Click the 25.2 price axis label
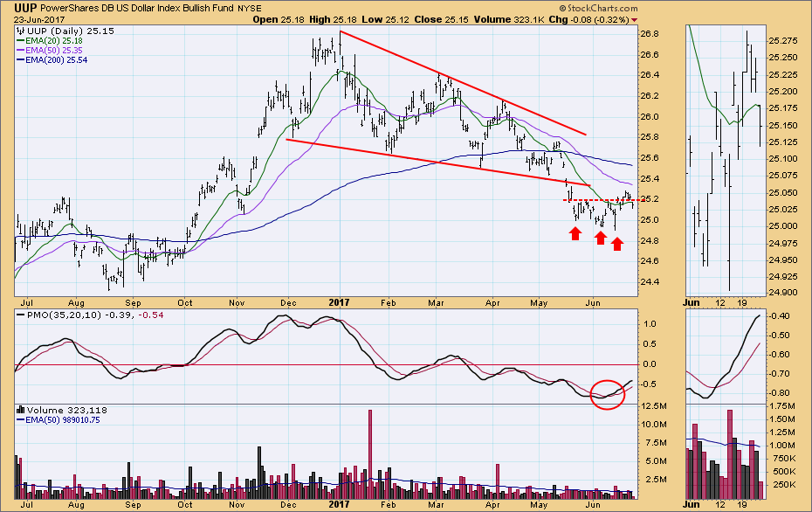Viewport: 812px width, 512px height. [650, 199]
